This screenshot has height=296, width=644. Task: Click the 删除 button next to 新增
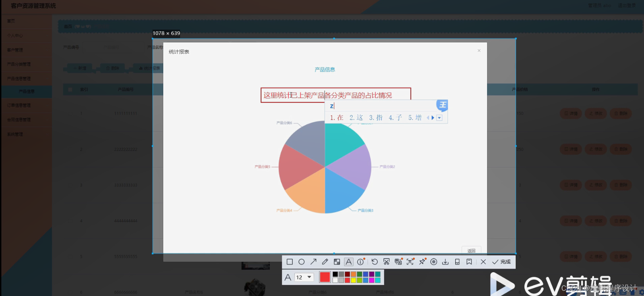coord(112,68)
